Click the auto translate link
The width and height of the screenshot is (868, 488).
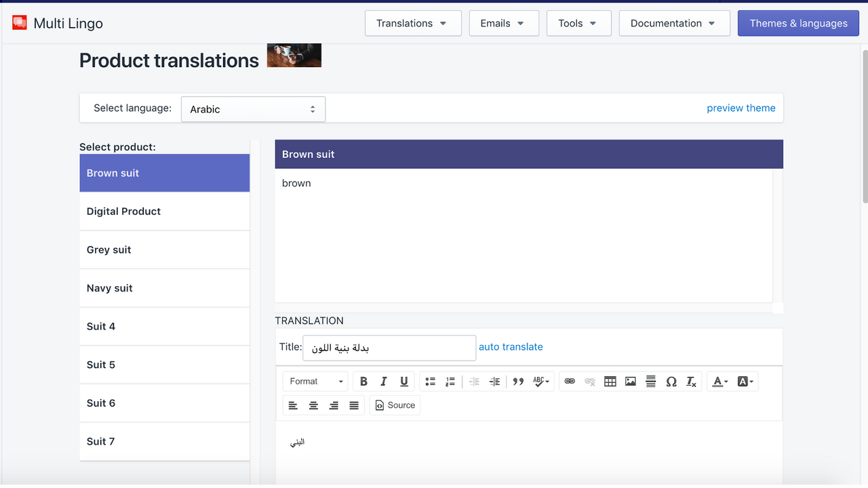[511, 346]
